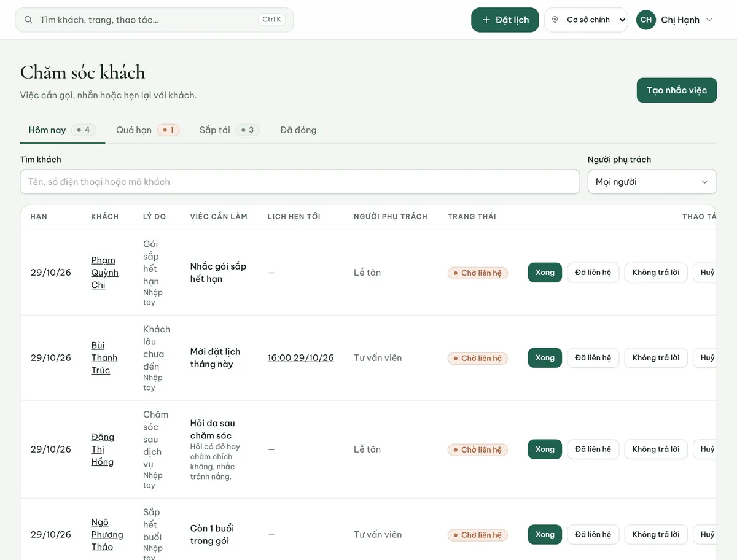Mark Ngô Phương Thảo task Xong
737x560 pixels.
[545, 534]
